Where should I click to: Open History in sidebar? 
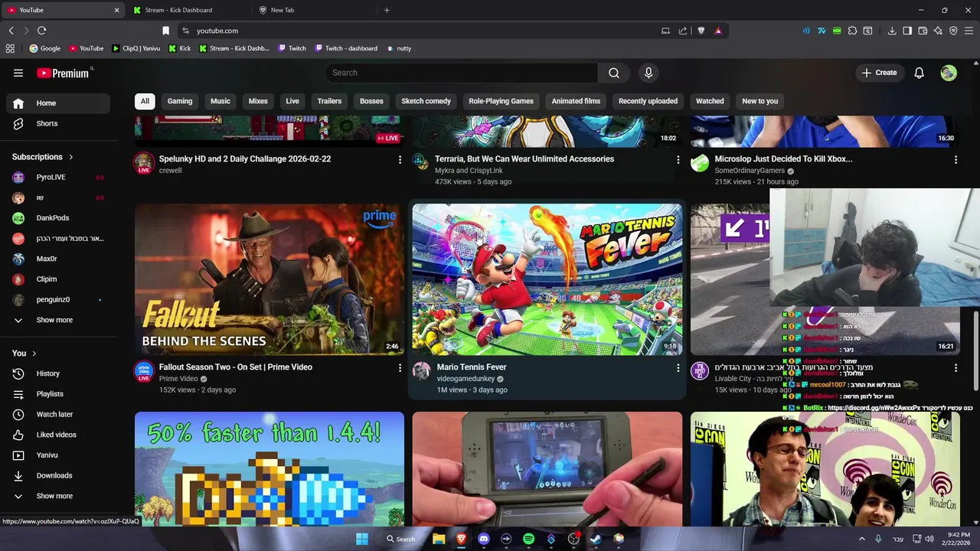(x=58, y=373)
